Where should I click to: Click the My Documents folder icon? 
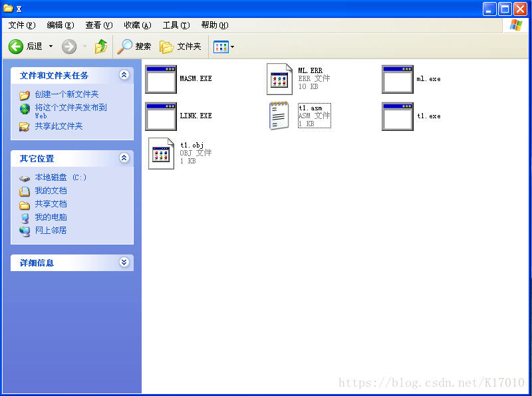tap(25, 191)
